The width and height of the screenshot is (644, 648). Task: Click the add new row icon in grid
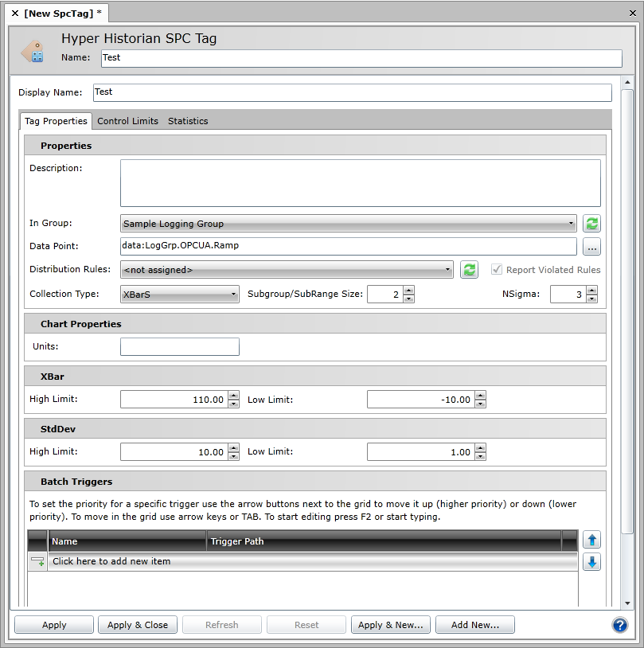(37, 561)
